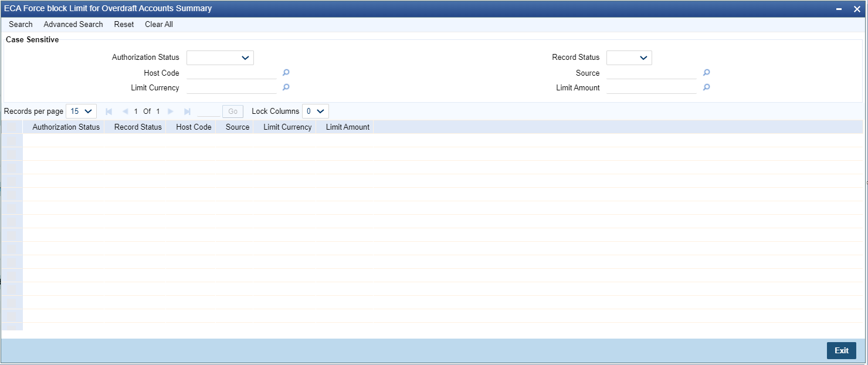
Task: Focus the Limit Currency input field
Action: 232,87
